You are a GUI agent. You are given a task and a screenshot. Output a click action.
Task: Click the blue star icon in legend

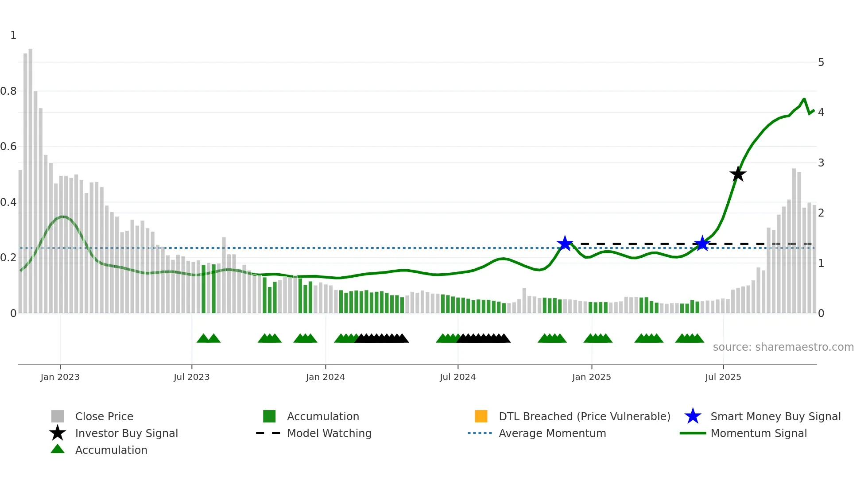point(693,416)
